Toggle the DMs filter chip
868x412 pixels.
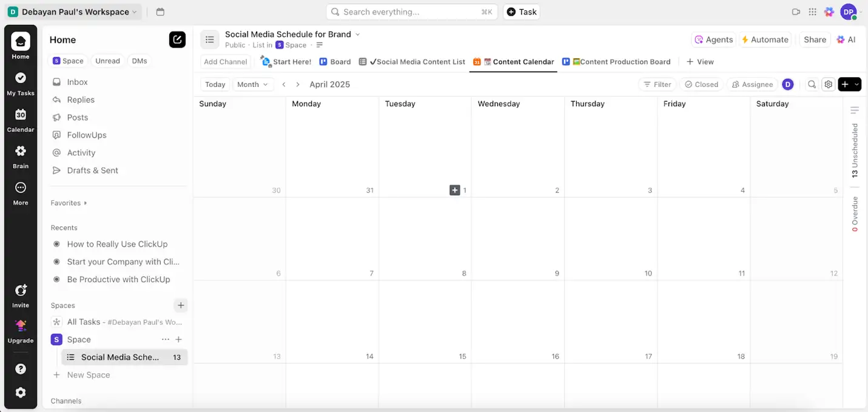tap(140, 61)
